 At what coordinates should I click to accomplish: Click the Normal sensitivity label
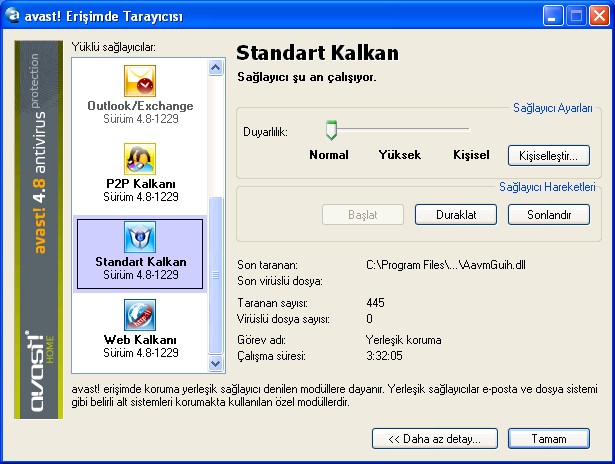(329, 155)
